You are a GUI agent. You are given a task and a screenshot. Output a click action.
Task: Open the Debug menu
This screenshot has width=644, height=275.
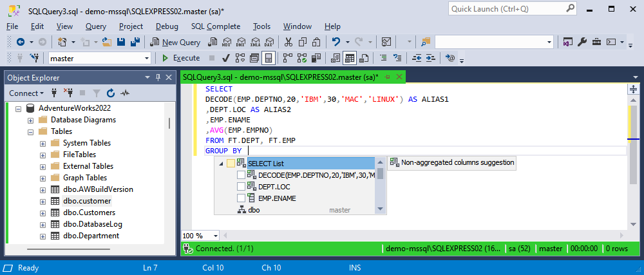167,26
